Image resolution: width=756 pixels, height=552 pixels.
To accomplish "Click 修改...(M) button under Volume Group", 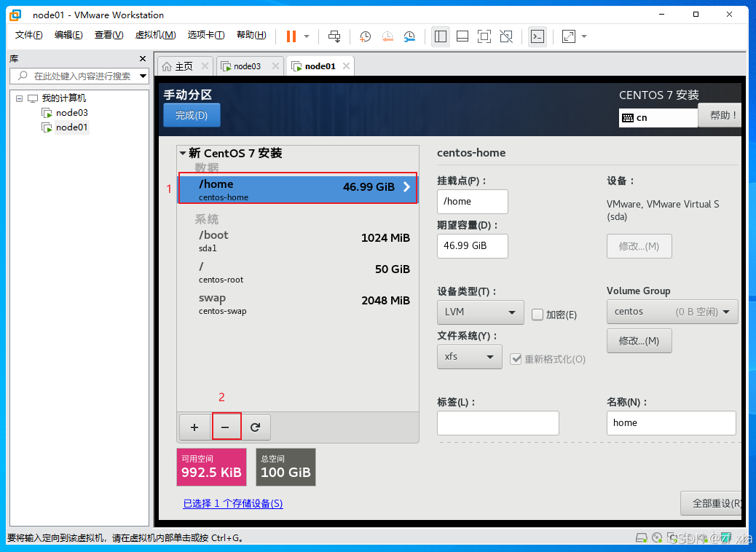I will tap(639, 341).
